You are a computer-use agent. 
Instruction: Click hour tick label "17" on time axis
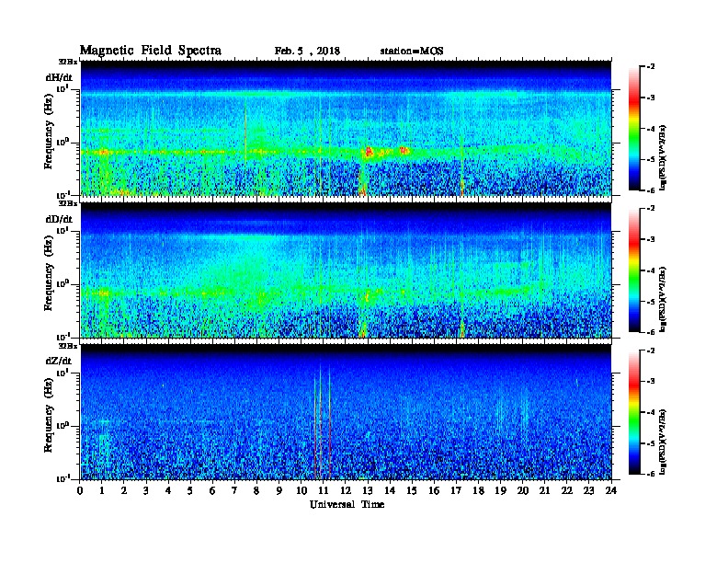tap(457, 490)
